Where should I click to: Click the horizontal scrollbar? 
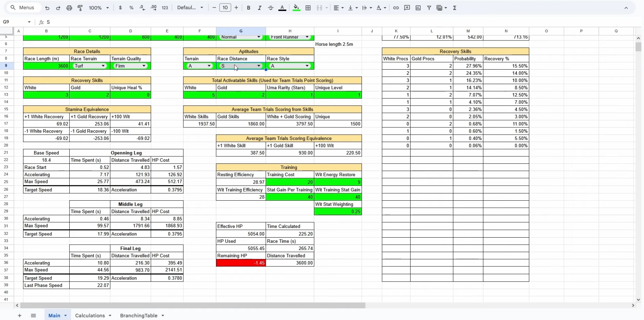[x=193, y=305]
